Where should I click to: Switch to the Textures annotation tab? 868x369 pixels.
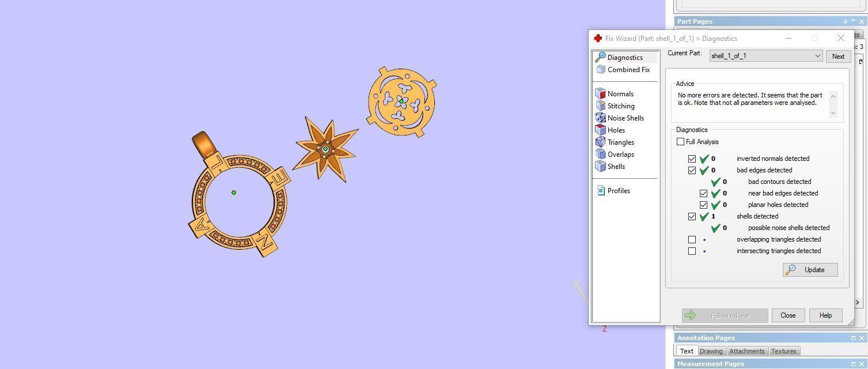pyautogui.click(x=783, y=351)
